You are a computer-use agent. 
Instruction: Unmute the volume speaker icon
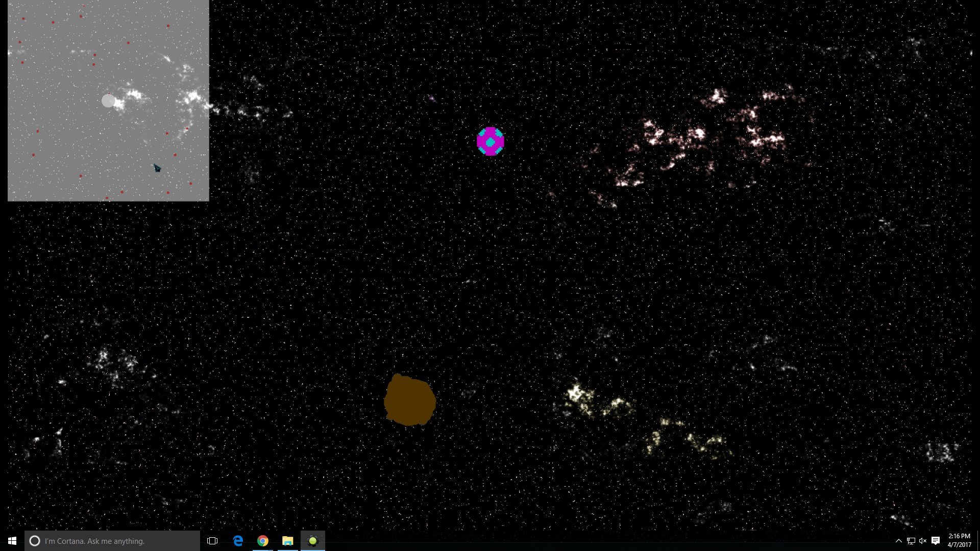click(x=923, y=541)
